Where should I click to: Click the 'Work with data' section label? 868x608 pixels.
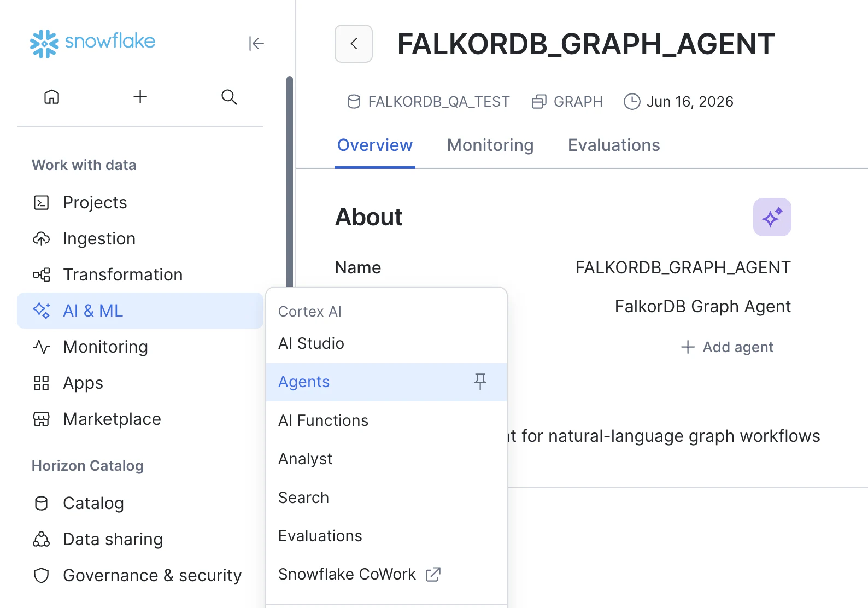pyautogui.click(x=84, y=165)
